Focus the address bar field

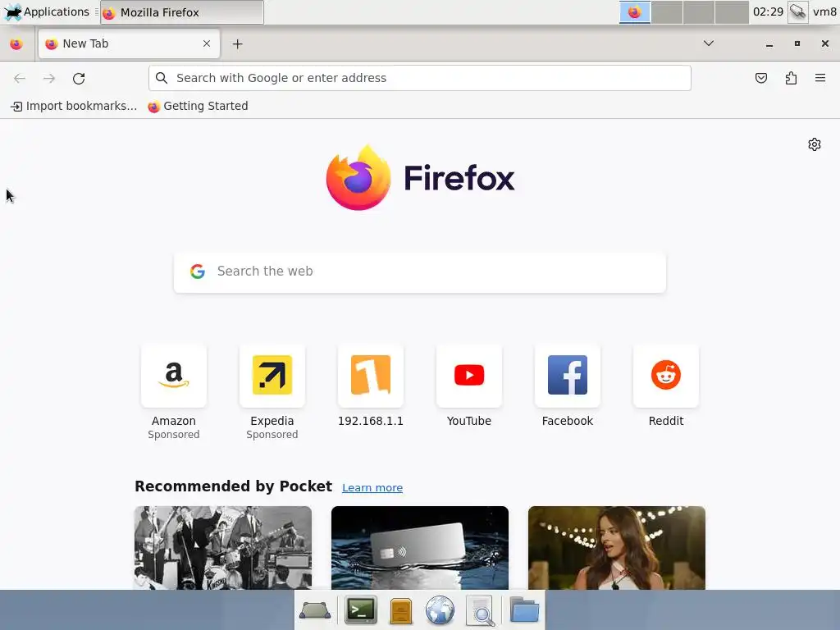click(x=420, y=78)
